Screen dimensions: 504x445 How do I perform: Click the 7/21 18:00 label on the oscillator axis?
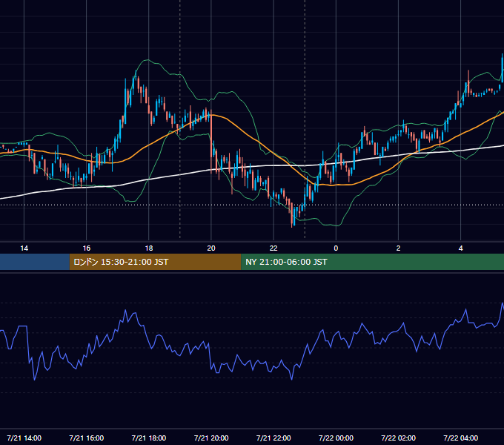tap(149, 438)
